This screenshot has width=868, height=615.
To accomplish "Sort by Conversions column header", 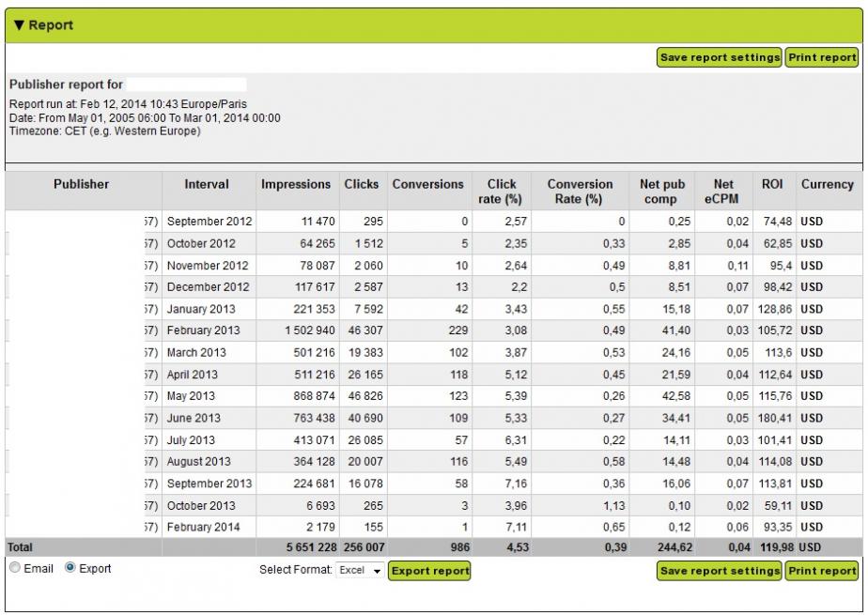I will pos(427,184).
